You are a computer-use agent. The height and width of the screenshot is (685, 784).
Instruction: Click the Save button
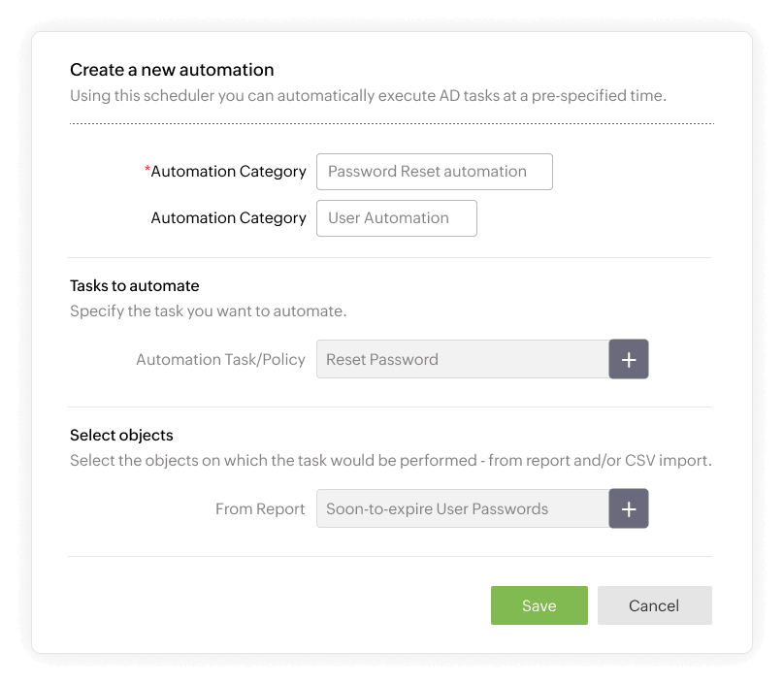(x=539, y=605)
